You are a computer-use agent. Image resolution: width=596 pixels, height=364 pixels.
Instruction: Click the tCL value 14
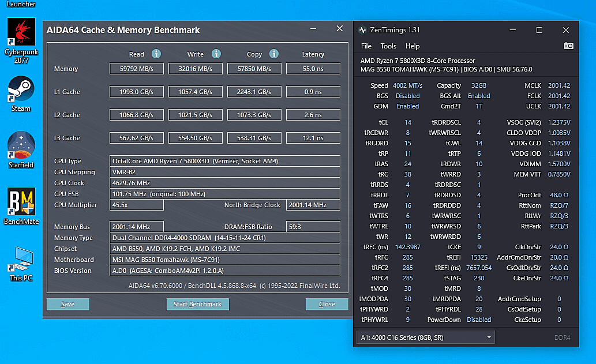point(407,122)
